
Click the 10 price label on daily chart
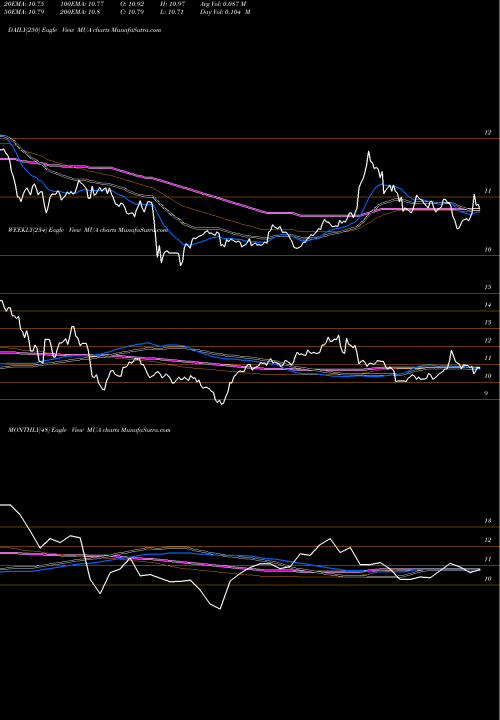tap(488, 250)
